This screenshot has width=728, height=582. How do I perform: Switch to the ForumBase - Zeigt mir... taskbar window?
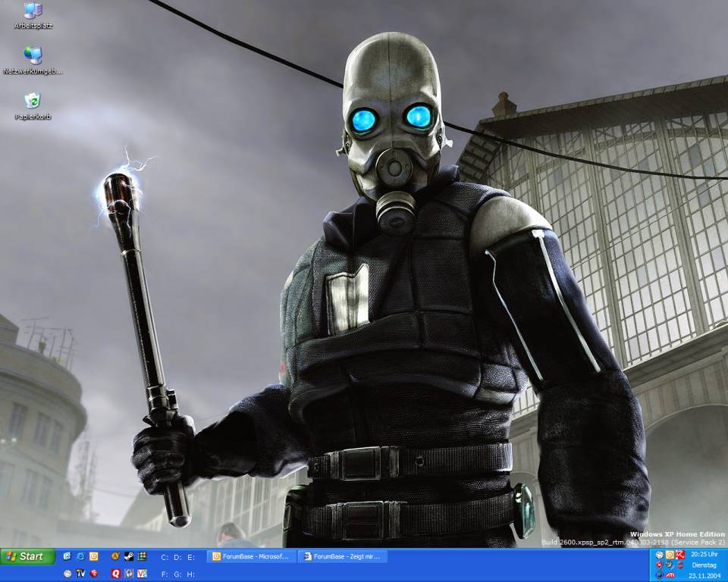point(343,556)
